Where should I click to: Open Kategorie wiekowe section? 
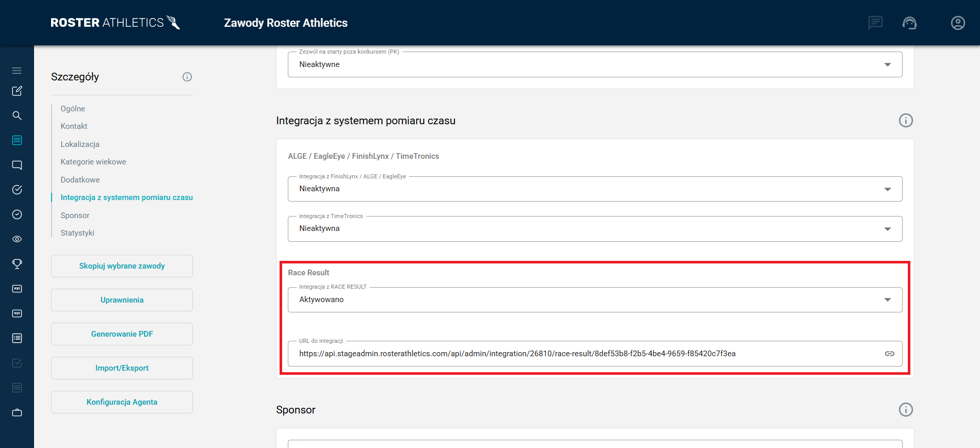point(93,162)
